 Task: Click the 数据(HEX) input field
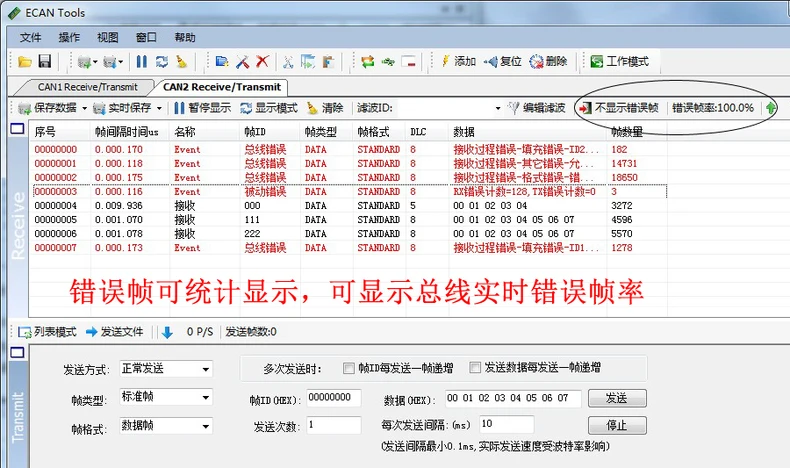513,398
